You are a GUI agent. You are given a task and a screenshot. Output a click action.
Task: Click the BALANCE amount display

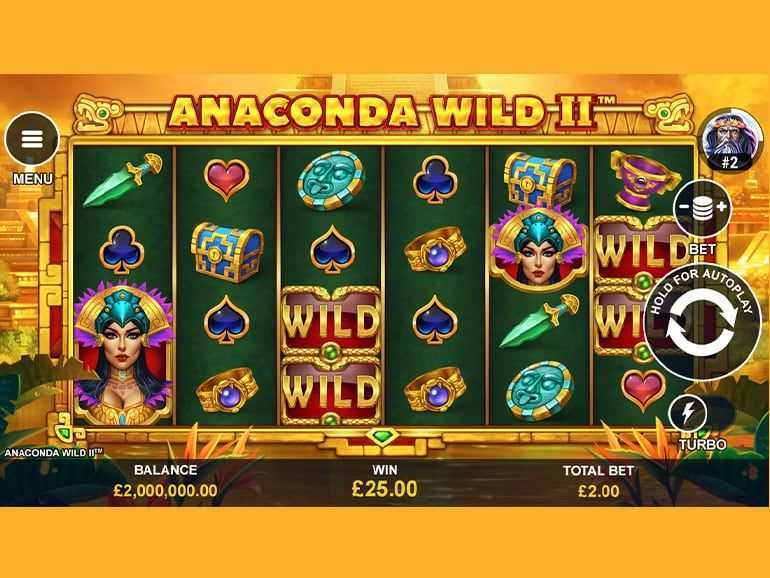tap(165, 490)
